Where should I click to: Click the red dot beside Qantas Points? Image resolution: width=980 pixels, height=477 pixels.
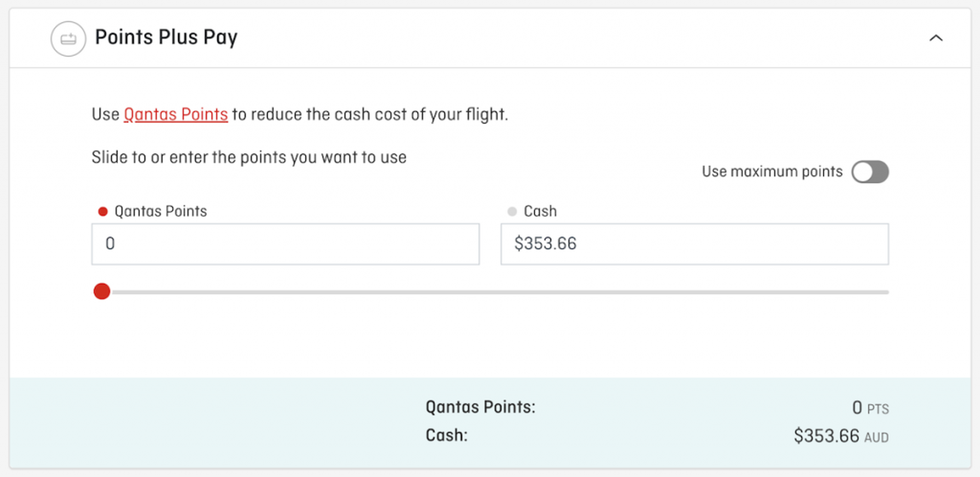click(x=103, y=211)
